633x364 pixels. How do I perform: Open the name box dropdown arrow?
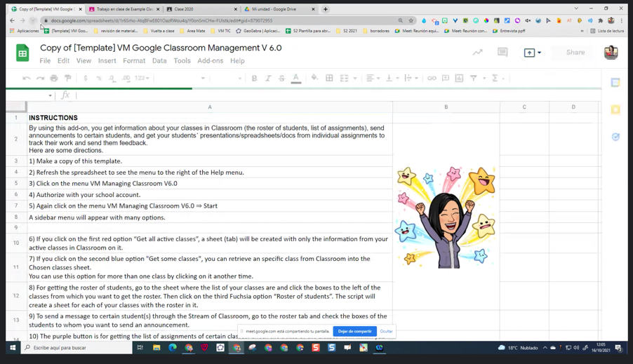[x=50, y=95]
